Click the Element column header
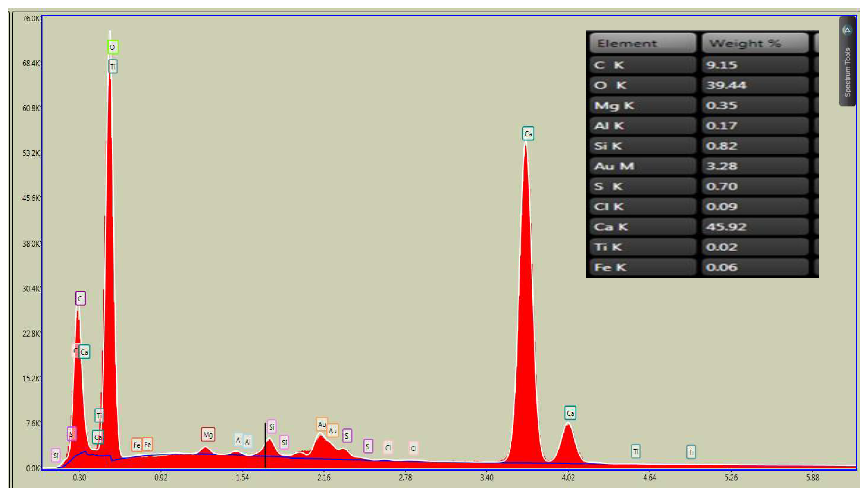Image resolution: width=868 pixels, height=497 pixels. (643, 43)
